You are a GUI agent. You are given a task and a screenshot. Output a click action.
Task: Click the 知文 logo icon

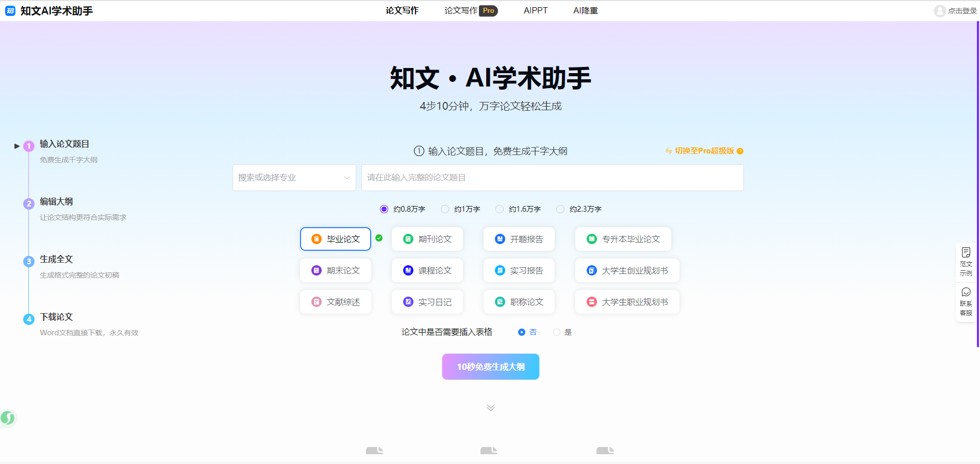coord(10,11)
